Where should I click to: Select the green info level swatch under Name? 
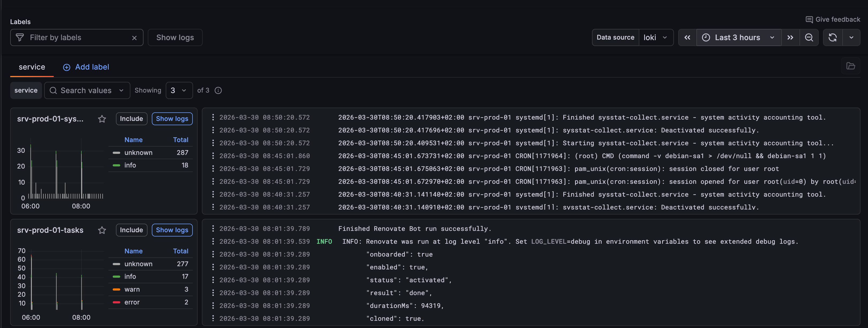coord(116,165)
